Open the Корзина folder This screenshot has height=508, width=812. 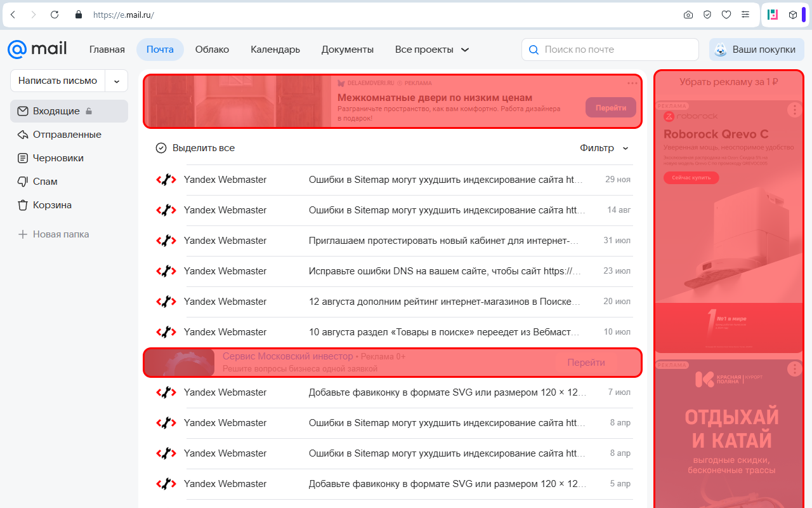pos(69,205)
